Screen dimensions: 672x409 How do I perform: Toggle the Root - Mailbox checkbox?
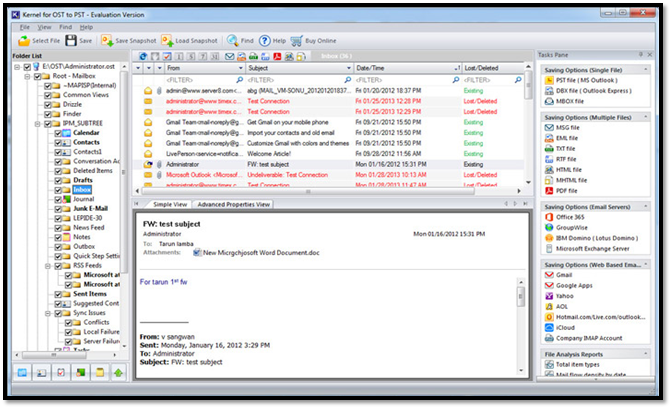pyautogui.click(x=37, y=76)
